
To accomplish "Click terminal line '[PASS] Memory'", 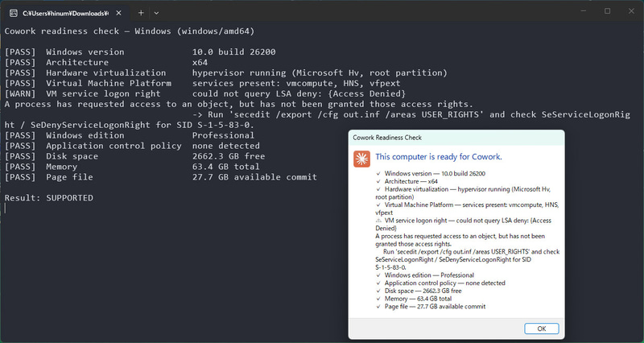I will point(132,167).
